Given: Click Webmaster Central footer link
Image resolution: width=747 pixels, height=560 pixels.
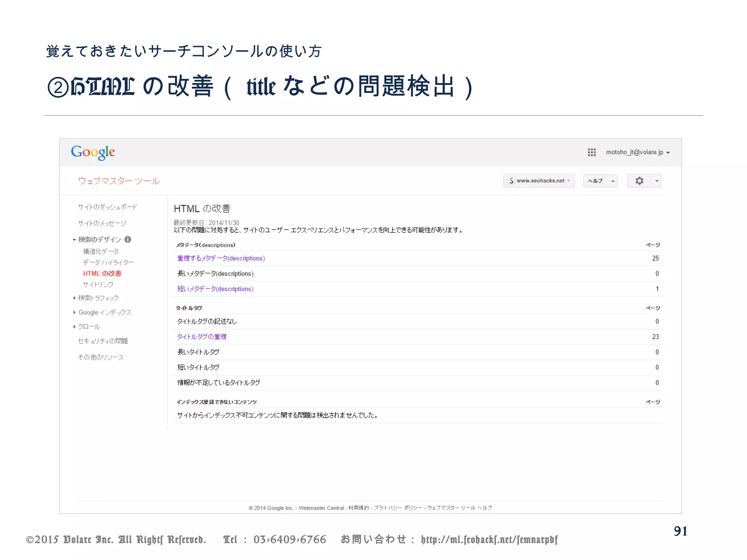Looking at the screenshot, I should point(321,508).
